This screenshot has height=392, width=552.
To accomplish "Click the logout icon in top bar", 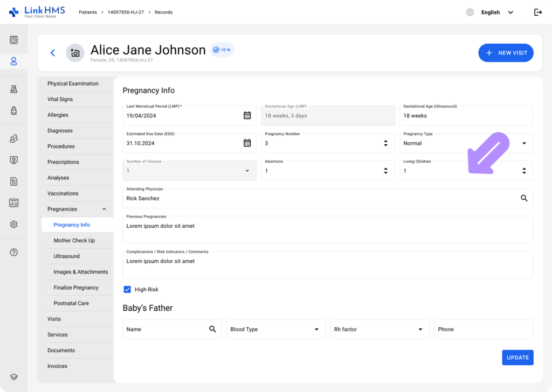I will tap(537, 12).
